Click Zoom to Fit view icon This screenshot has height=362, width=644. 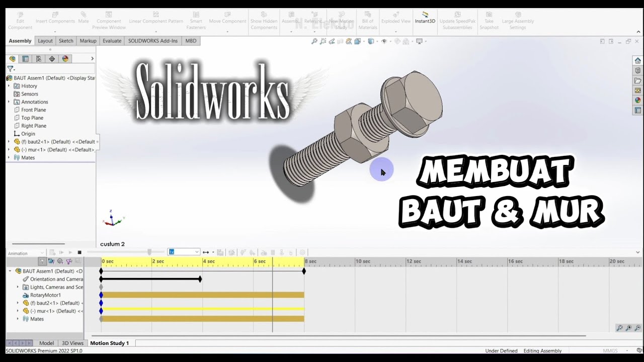(x=314, y=41)
